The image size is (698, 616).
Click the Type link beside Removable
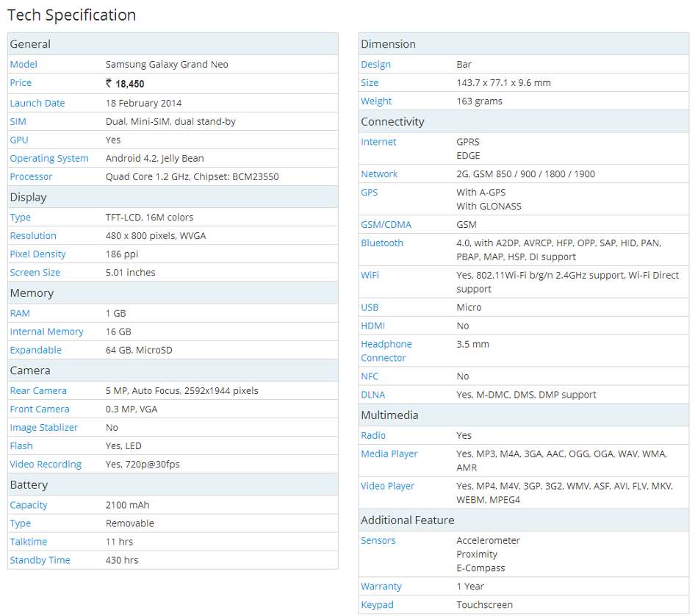(21, 524)
